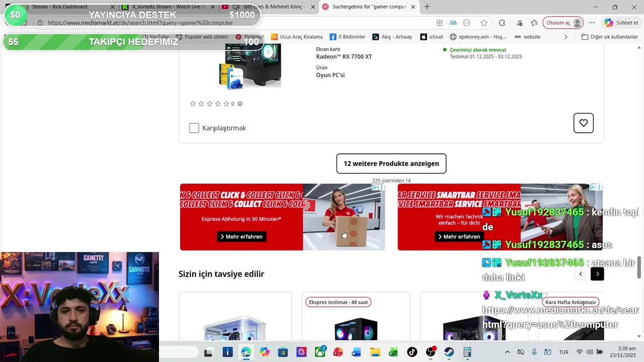The height and width of the screenshot is (362, 644).
Task: Tick the Karşılaştırmak compare checkbox
Action: tap(194, 128)
